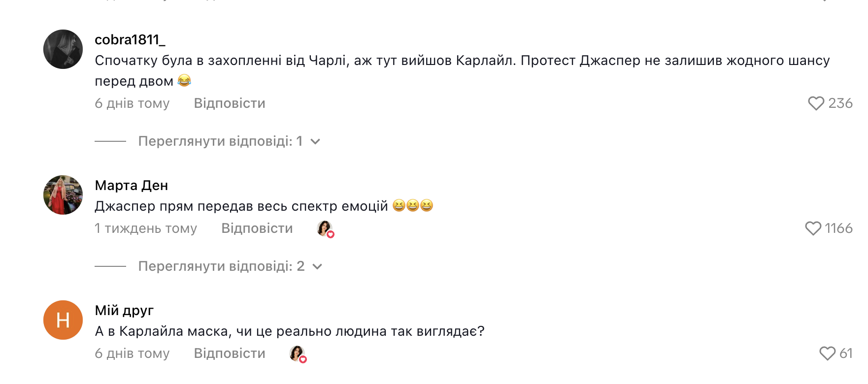
Task: Open cobra1811_ profile avatar
Action: pyautogui.click(x=63, y=49)
